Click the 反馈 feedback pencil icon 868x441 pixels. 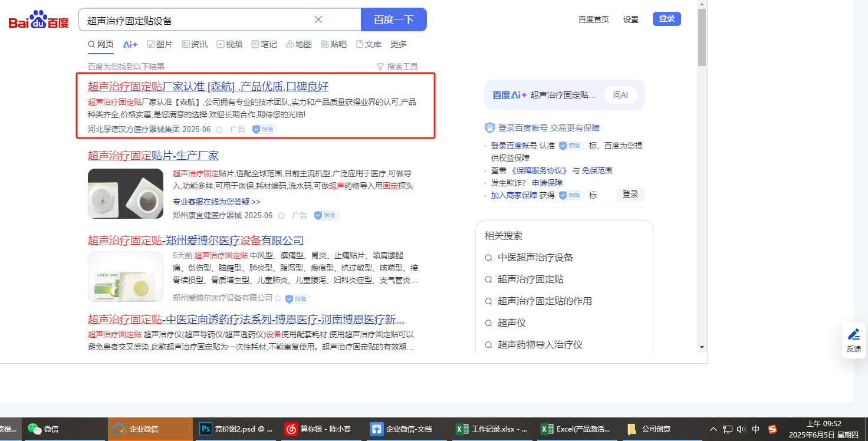click(853, 335)
